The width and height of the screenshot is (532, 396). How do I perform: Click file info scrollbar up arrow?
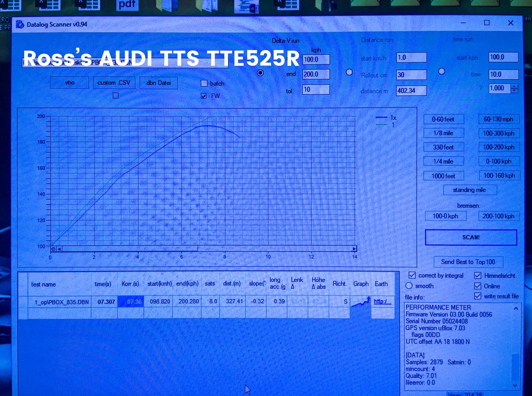515,308
